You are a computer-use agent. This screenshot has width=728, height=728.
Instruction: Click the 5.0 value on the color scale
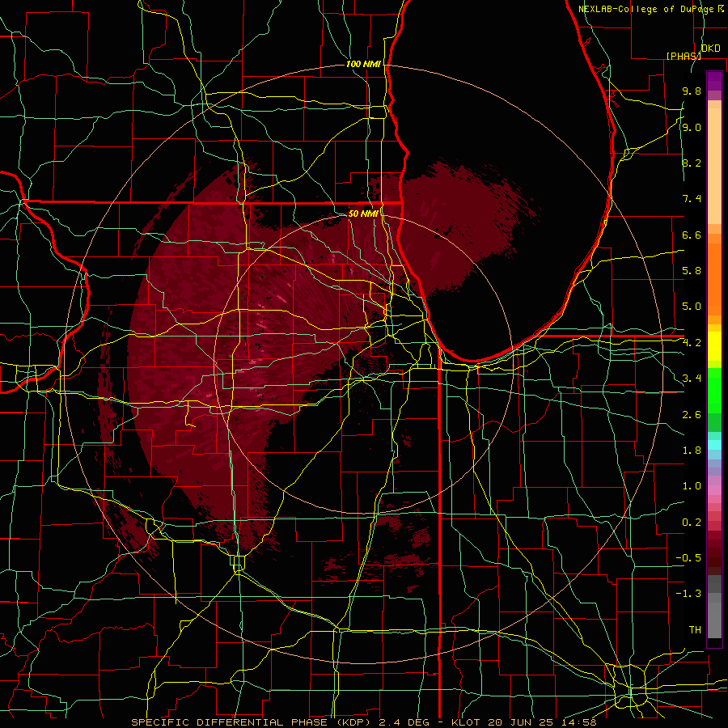[692, 307]
